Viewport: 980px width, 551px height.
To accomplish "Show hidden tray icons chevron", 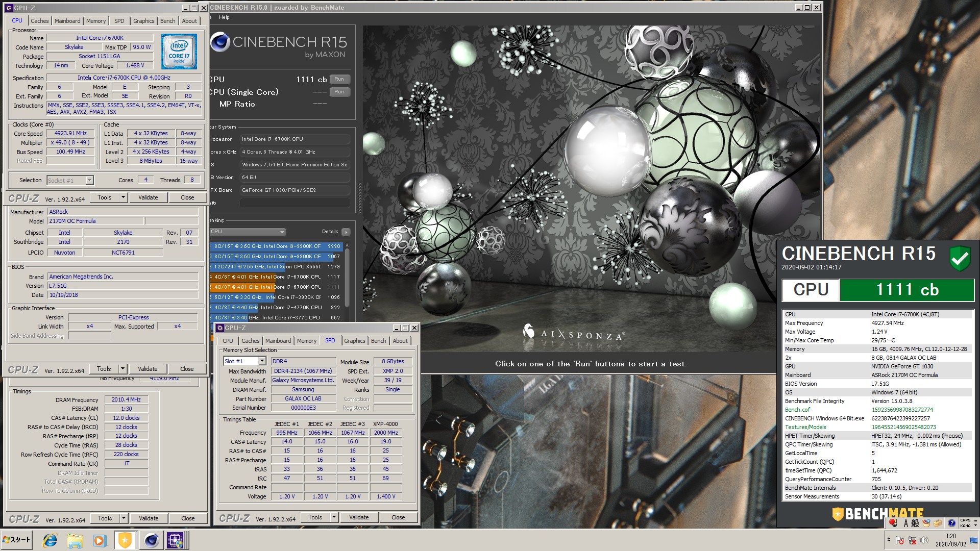I will [889, 540].
